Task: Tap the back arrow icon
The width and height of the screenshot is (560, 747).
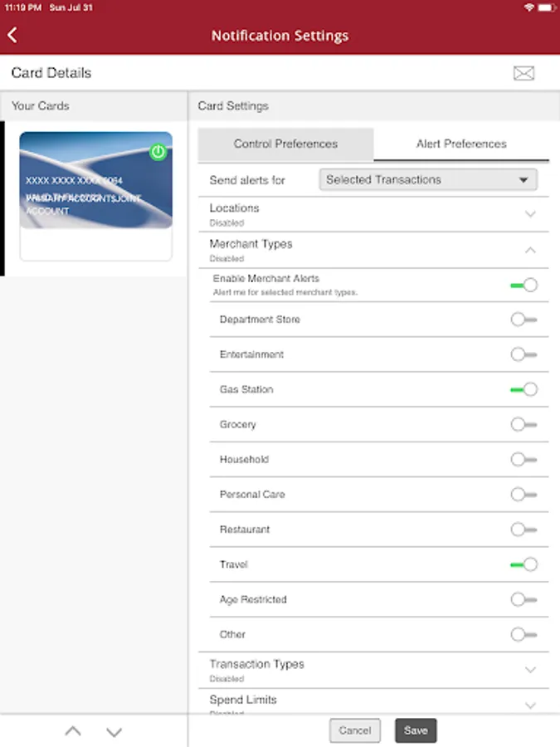Action: [x=12, y=35]
